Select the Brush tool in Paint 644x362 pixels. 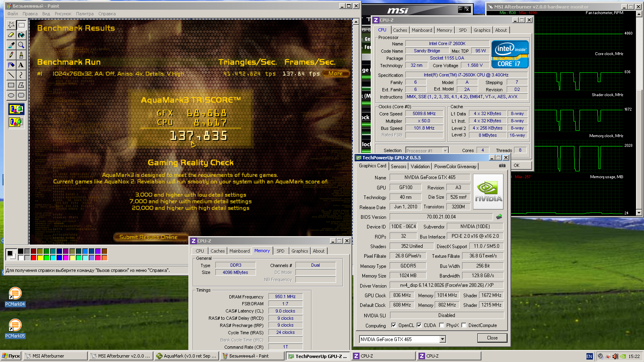pyautogui.click(x=21, y=55)
